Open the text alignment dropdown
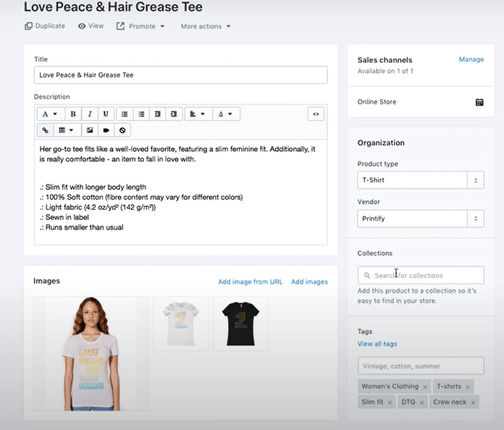The width and height of the screenshot is (504, 430). point(198,114)
